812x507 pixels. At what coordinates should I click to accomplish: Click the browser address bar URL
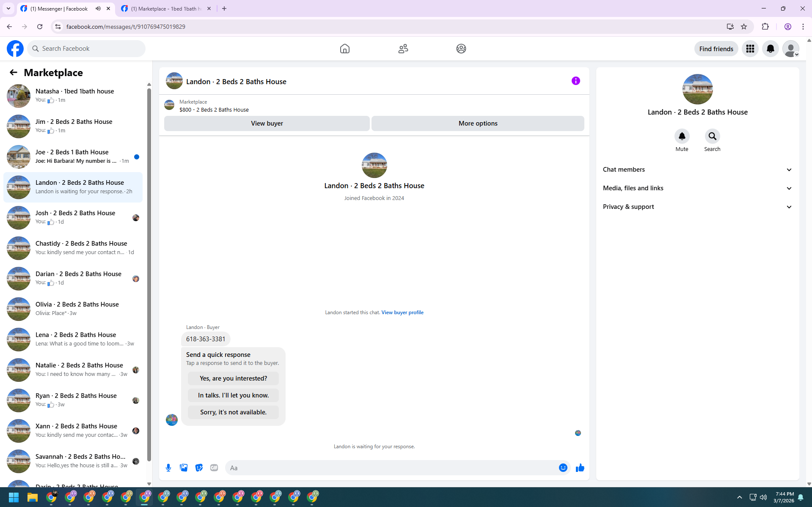click(x=126, y=27)
